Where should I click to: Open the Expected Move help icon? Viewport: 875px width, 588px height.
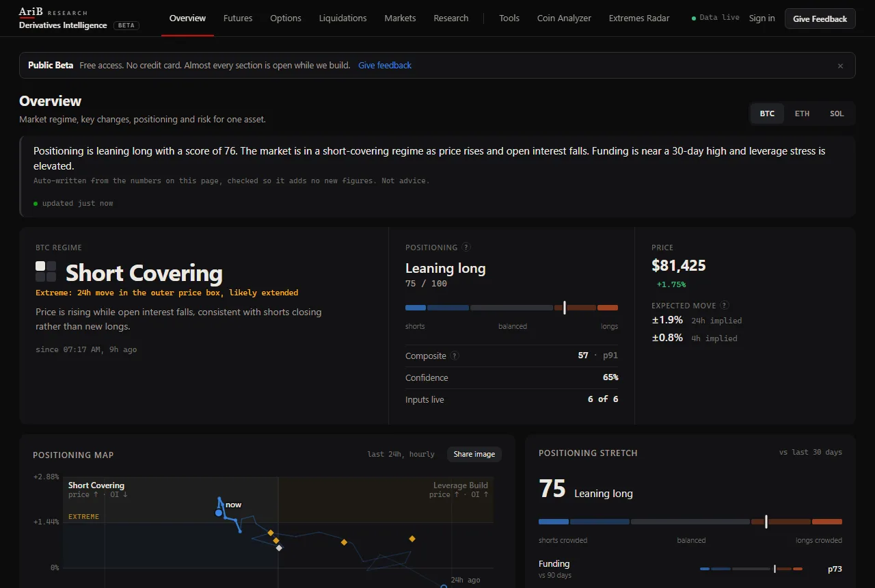(x=725, y=306)
